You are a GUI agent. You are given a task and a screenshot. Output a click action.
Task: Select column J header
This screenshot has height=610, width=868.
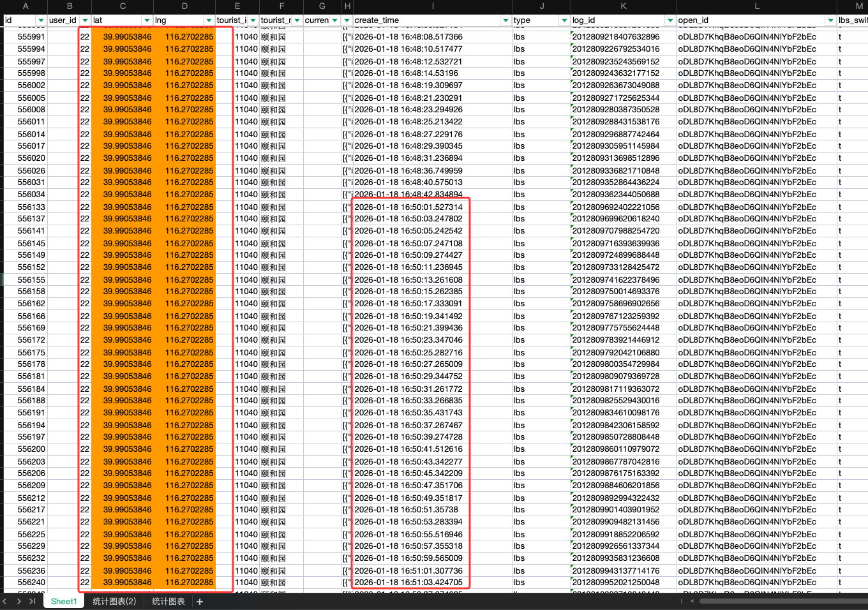tap(542, 6)
